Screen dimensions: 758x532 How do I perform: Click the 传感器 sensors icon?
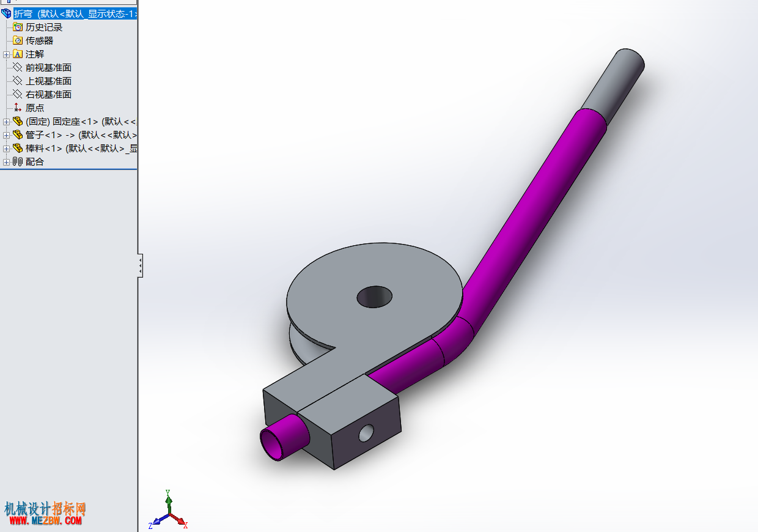(x=18, y=40)
